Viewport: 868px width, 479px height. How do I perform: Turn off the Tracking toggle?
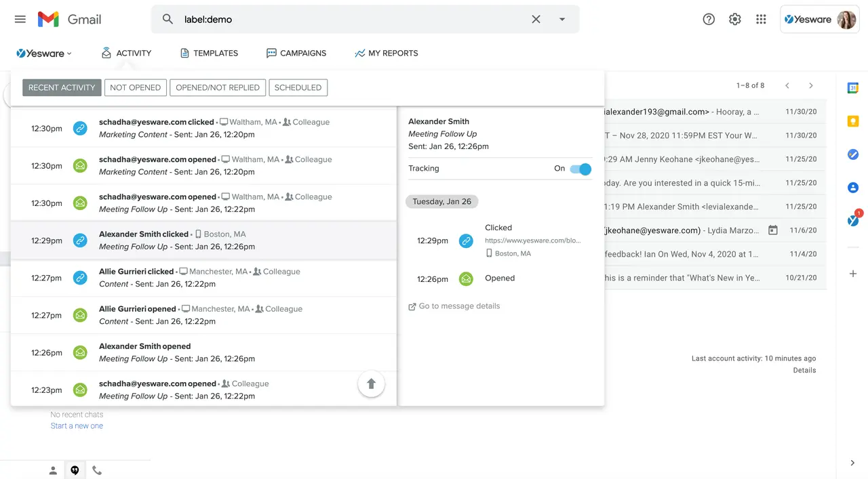point(580,169)
